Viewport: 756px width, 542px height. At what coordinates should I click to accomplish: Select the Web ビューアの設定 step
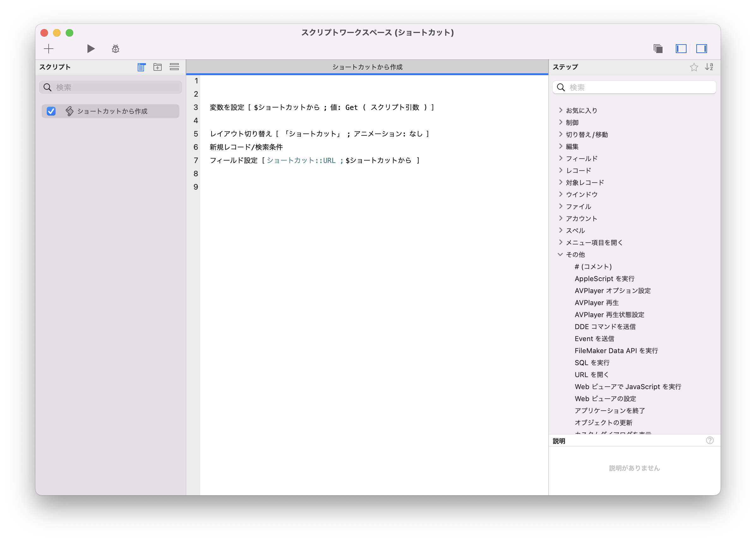(605, 398)
